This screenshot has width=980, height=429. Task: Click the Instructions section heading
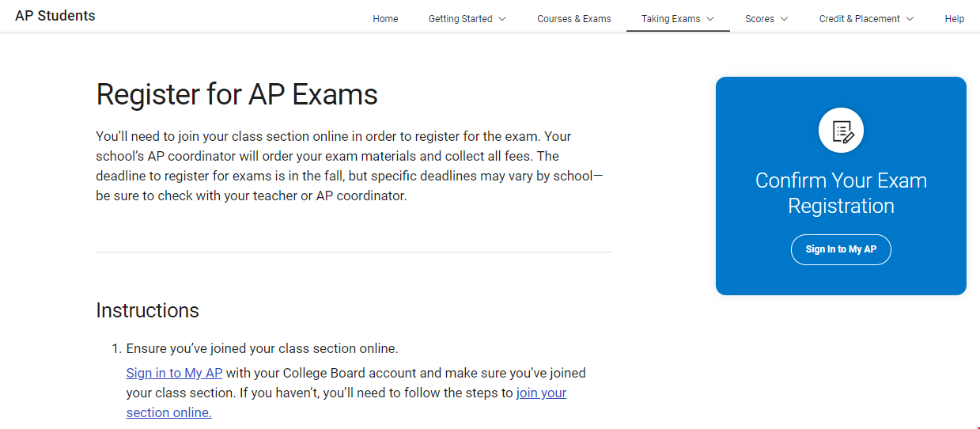point(147,309)
